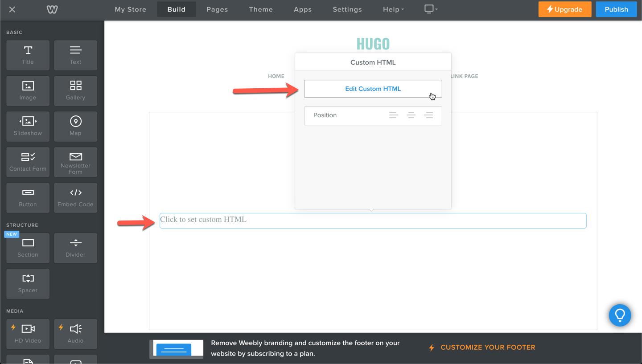This screenshot has width=642, height=364.
Task: Open the lightbulb help tips button
Action: [620, 315]
